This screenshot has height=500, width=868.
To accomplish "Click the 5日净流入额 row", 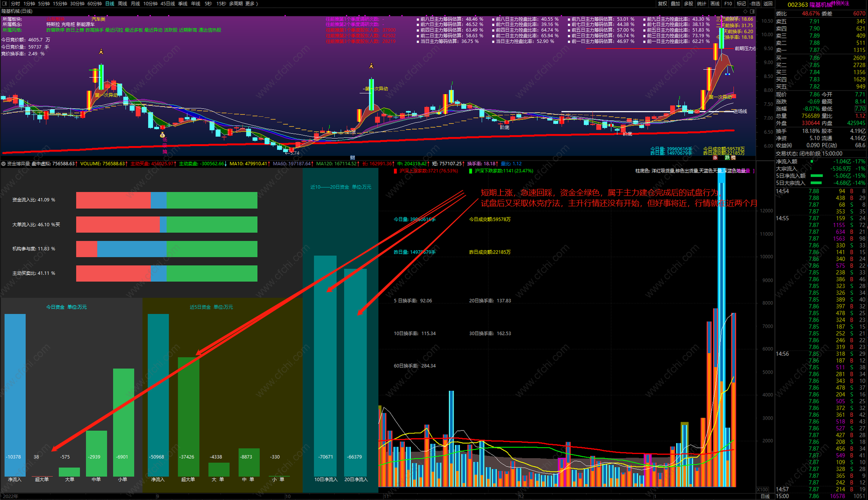I will pos(821,176).
